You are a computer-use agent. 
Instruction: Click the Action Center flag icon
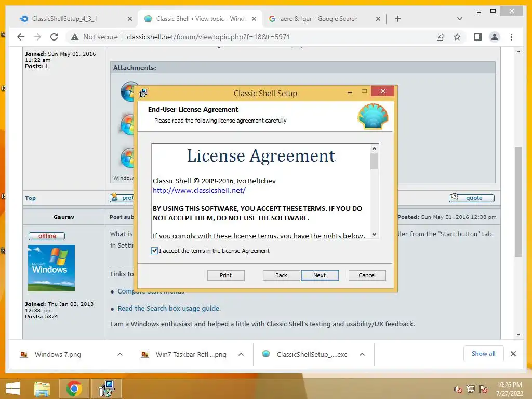tap(483, 389)
